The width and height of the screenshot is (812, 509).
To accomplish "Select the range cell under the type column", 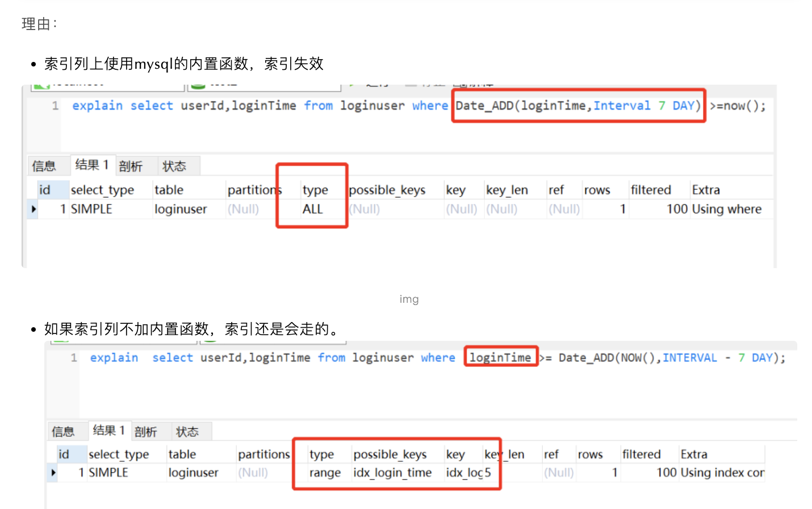I will tap(325, 473).
